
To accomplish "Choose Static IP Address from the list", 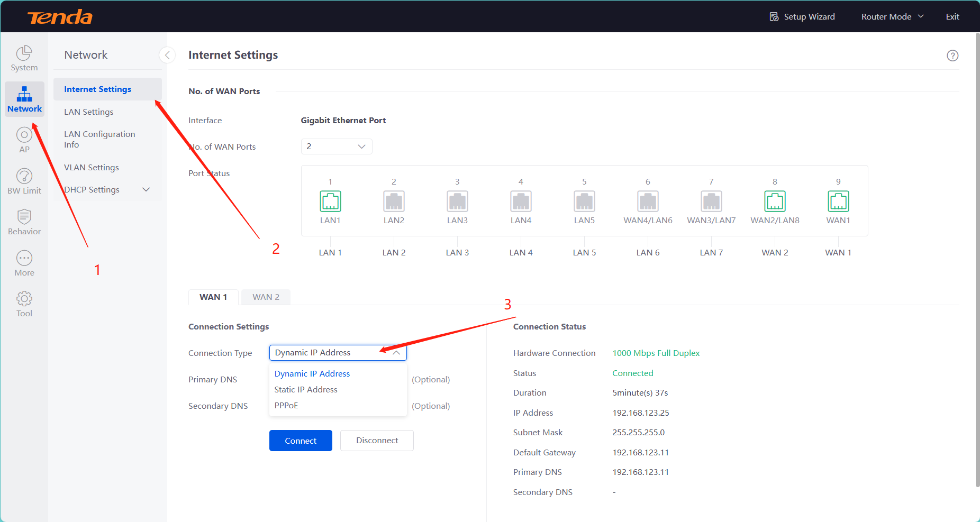I will click(x=306, y=389).
